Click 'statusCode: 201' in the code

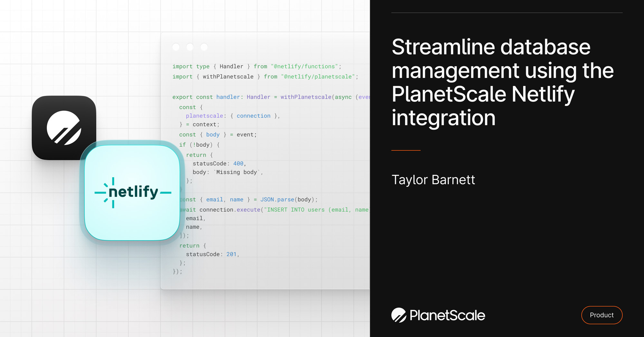coord(213,254)
